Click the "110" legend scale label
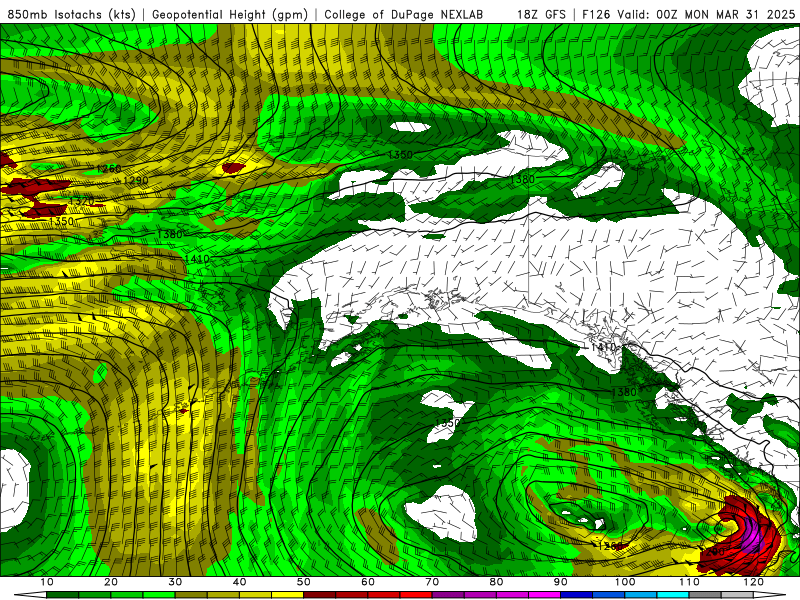This screenshot has height=600, width=800. point(689,582)
